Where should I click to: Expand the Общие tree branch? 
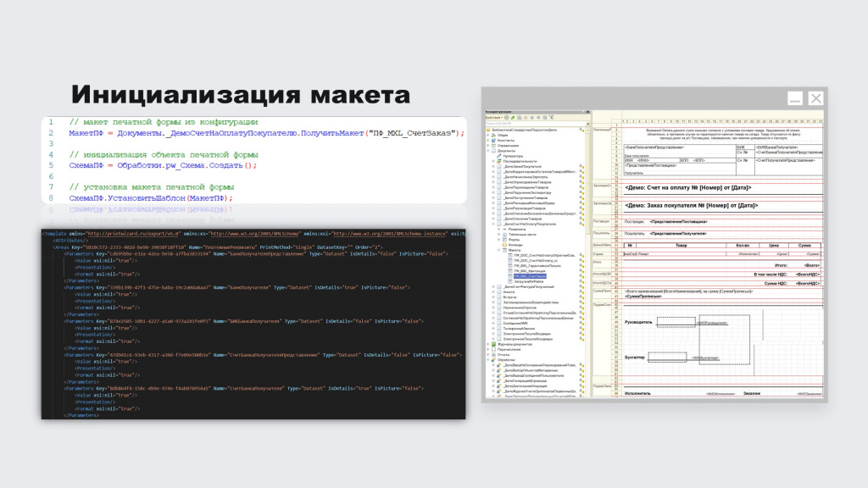coord(487,135)
